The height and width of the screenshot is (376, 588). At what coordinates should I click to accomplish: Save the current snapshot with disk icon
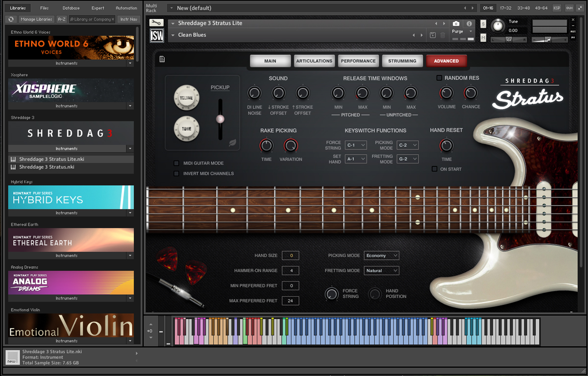click(x=433, y=35)
